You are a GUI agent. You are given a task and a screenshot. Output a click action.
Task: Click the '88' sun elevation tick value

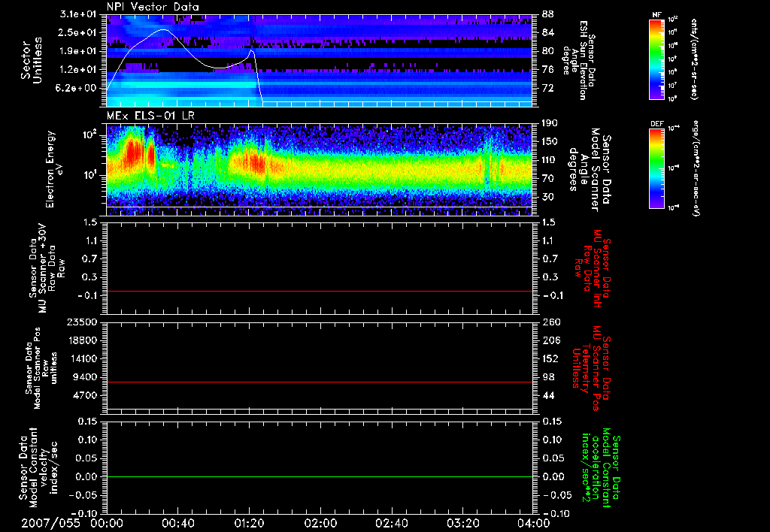point(548,14)
